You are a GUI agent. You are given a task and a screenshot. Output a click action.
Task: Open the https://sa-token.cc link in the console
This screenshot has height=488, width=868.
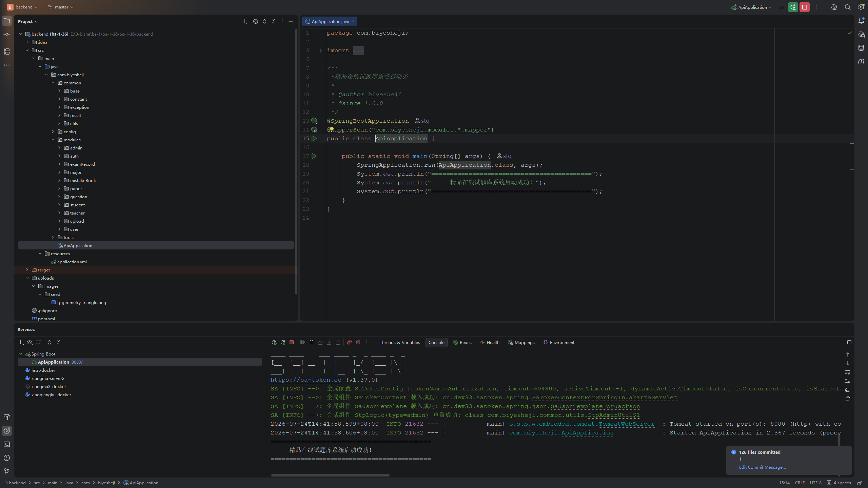point(306,380)
